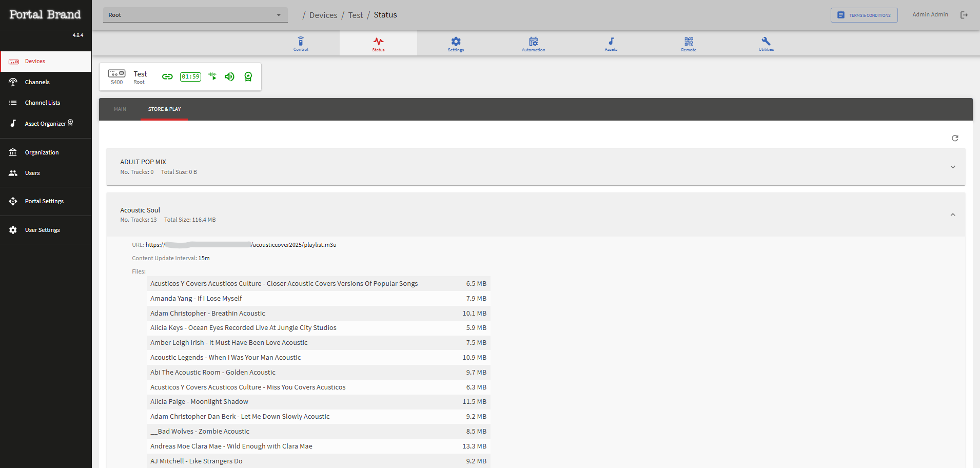The width and height of the screenshot is (980, 468).
Task: Open Portal Settings in the sidebar
Action: [x=46, y=201]
